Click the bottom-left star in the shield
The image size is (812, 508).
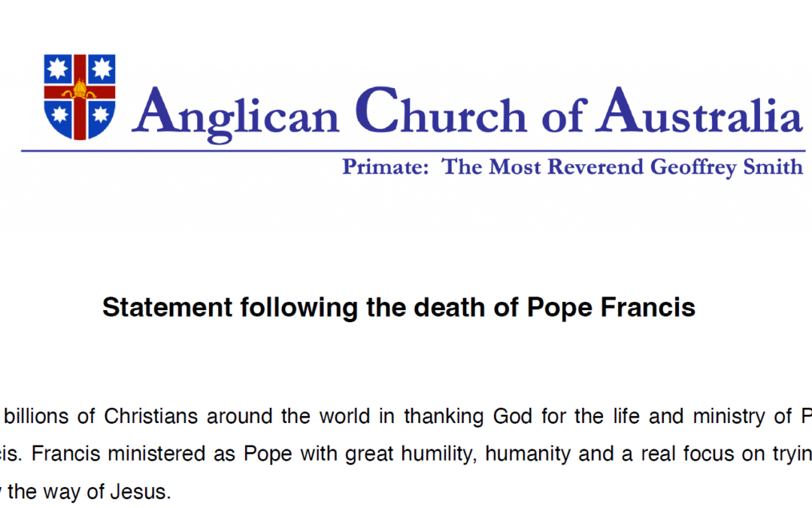pyautogui.click(x=60, y=114)
